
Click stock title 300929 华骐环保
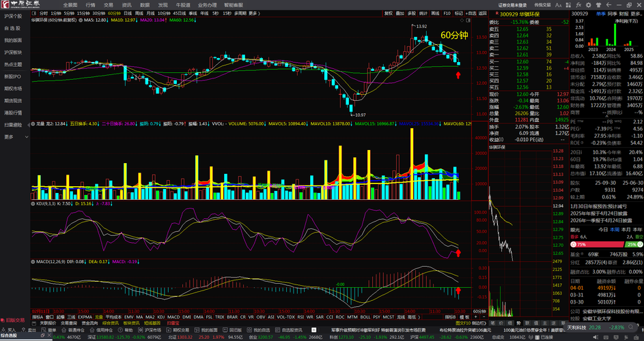pos(520,14)
